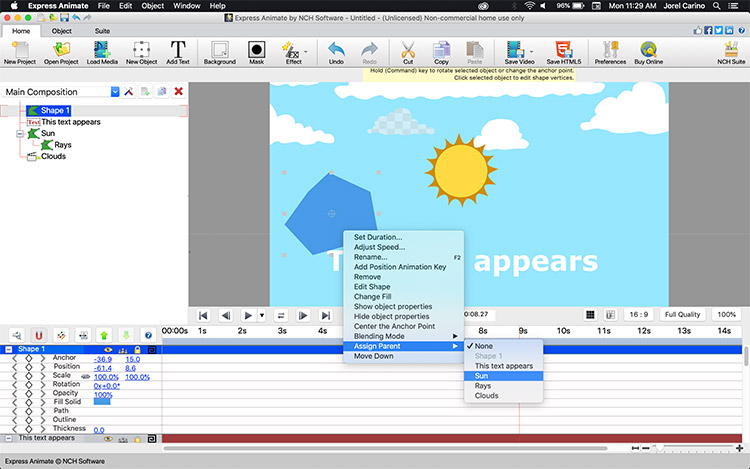Select Center the Anchor Point
The image size is (750, 469).
coord(404,326)
